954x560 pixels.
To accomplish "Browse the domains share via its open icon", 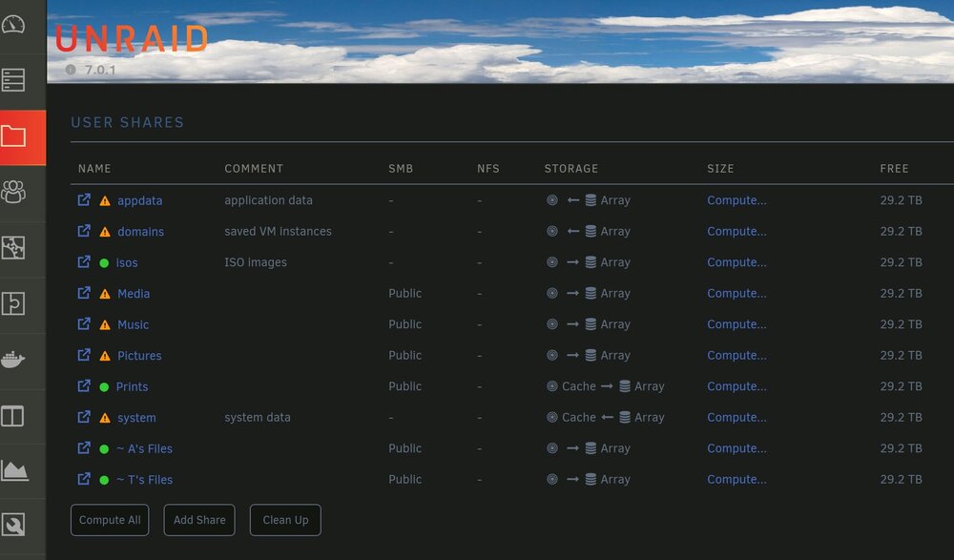I will pyautogui.click(x=84, y=231).
